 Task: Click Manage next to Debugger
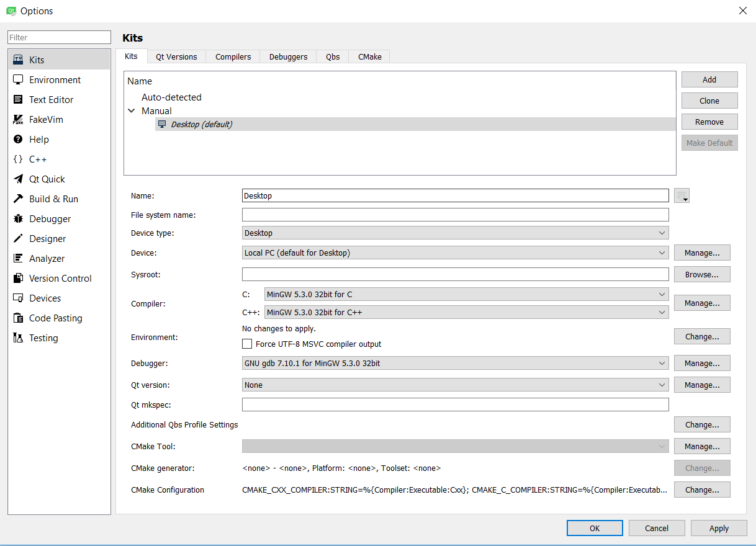coord(702,363)
